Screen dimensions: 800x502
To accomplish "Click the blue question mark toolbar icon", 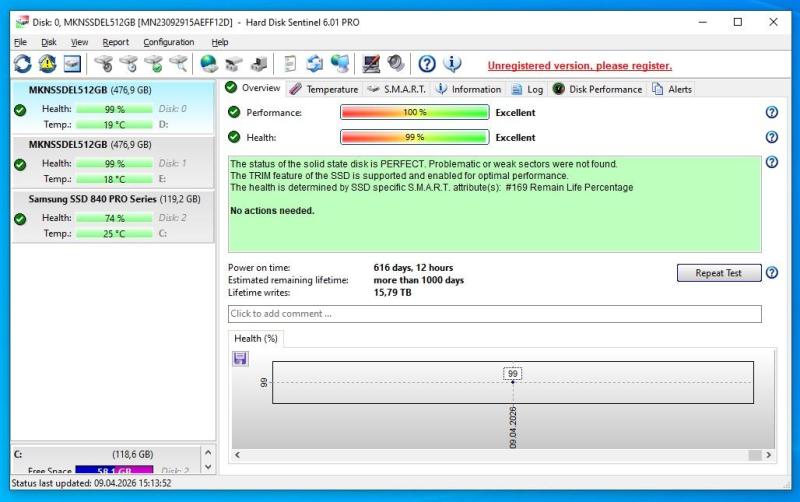I will 427,64.
